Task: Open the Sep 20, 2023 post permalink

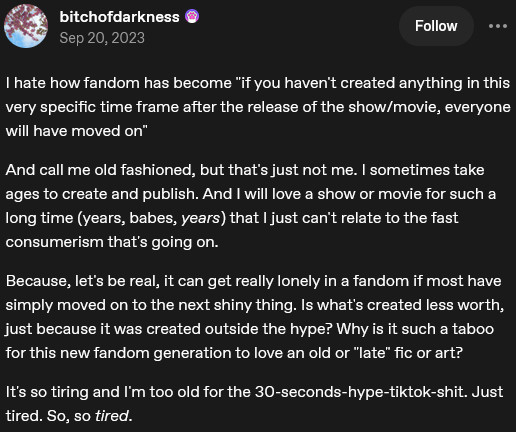Action: pyautogui.click(x=102, y=38)
